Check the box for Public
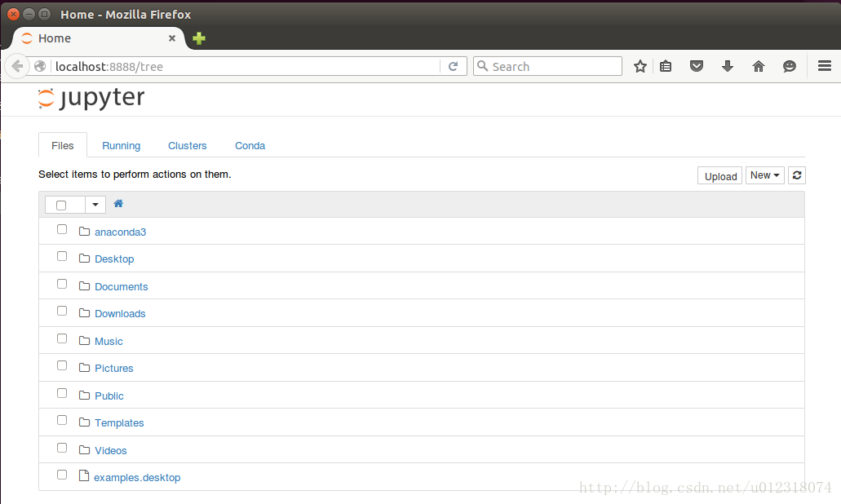Screen dimensions: 841x504 point(62,394)
